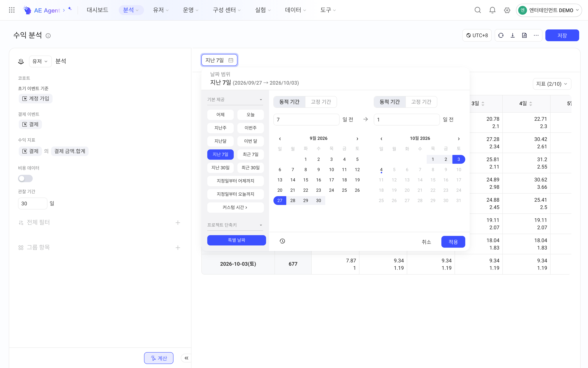This screenshot has width=588, height=368.
Task: Click the history clock icon in date picker
Action: 282,241
